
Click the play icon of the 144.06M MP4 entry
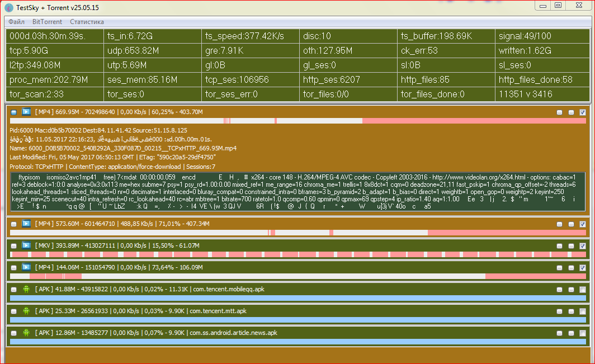click(x=26, y=267)
